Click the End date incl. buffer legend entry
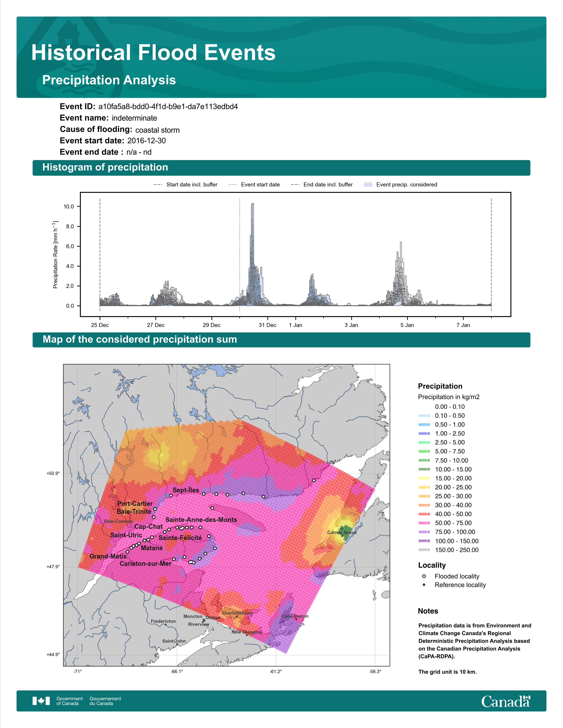The height and width of the screenshot is (728, 563). pos(322,185)
